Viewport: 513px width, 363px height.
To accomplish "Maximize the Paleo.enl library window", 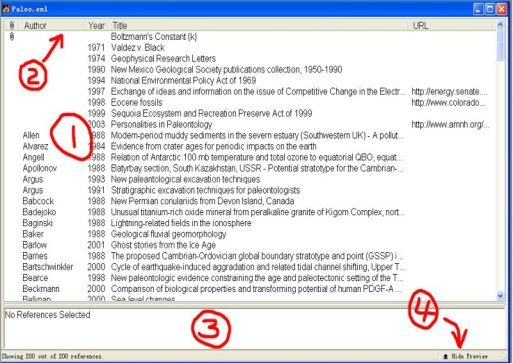I will pos(490,9).
